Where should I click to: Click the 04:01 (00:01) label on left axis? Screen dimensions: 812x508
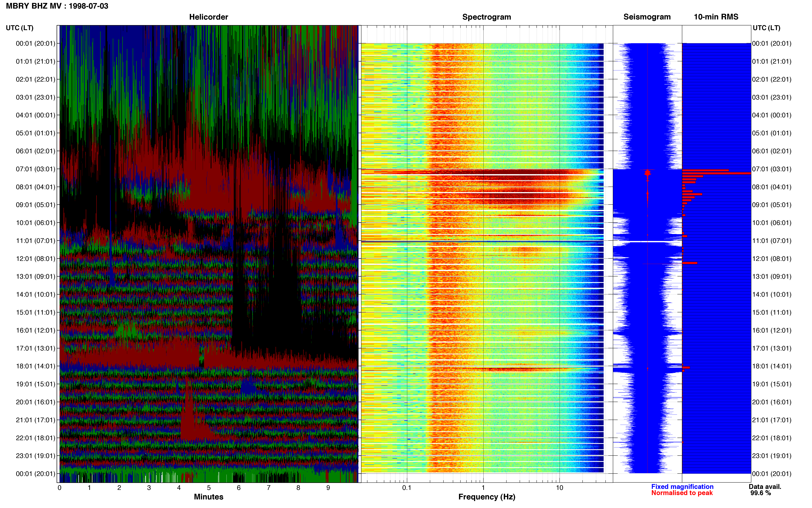tap(36, 115)
